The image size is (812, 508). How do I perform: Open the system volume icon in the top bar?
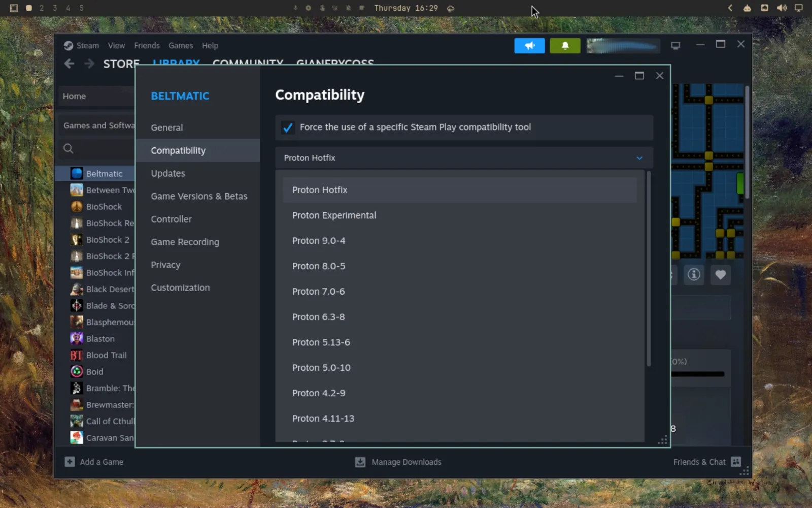(x=782, y=8)
